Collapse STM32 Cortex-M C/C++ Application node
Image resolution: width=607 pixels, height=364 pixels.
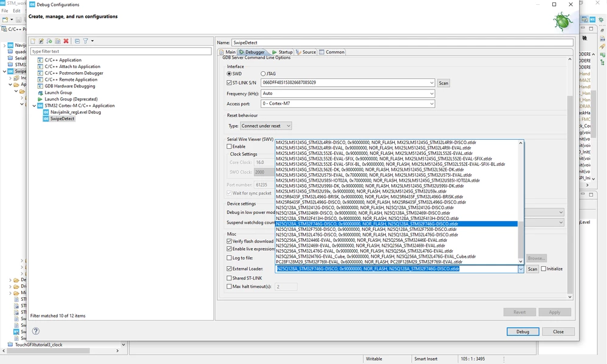[x=34, y=106]
